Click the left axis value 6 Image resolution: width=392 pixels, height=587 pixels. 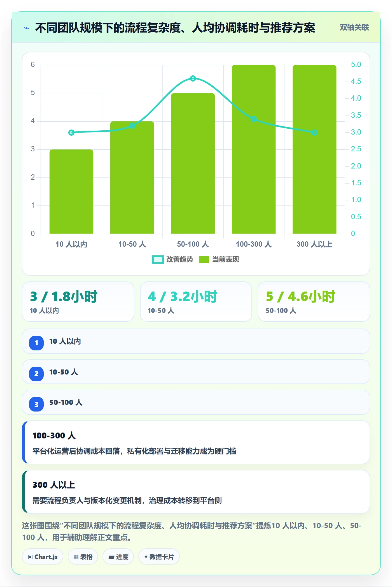click(x=33, y=65)
